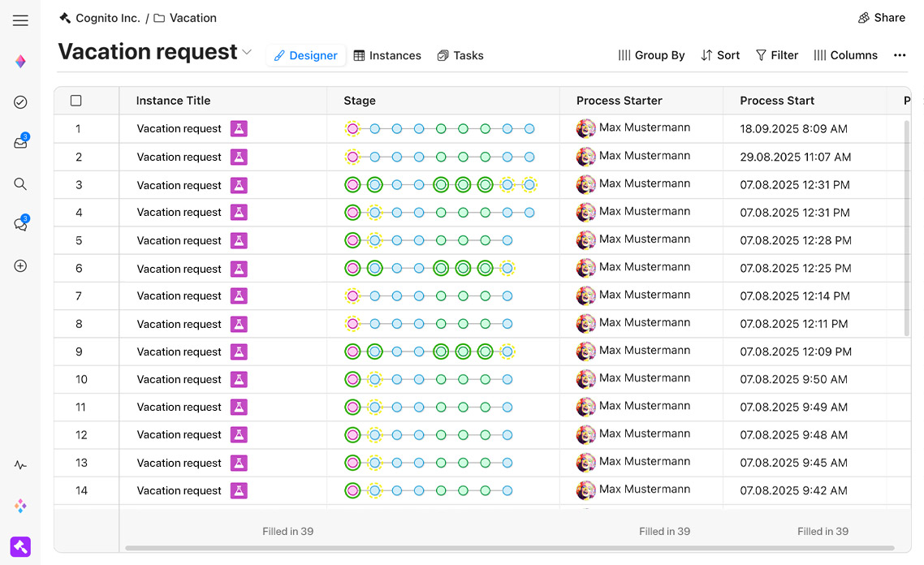Click the checkmark tasks icon in sidebar
Screen dimensions: 924x565
coord(20,102)
